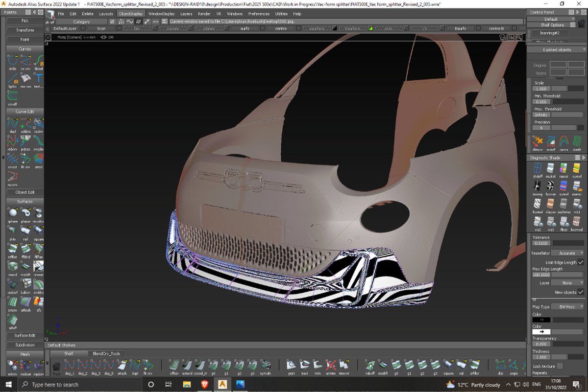Select the untrim shelf tool
The width and height of the screenshot is (588, 392).
coord(331,367)
